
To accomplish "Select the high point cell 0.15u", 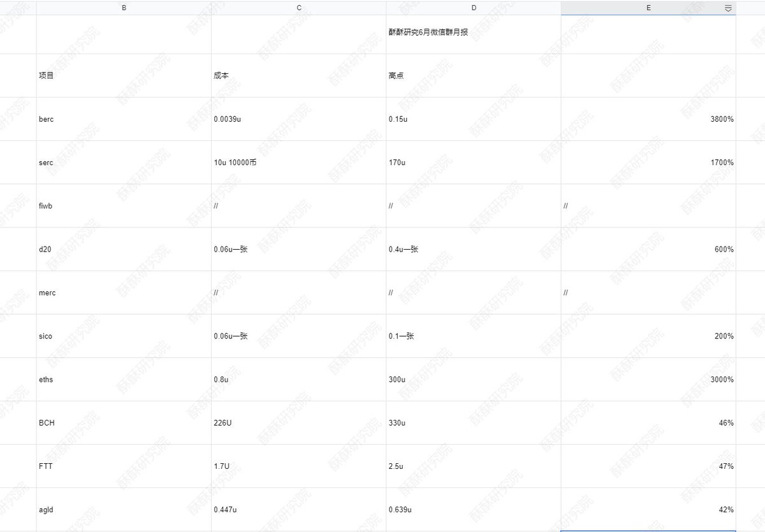I will [x=474, y=119].
